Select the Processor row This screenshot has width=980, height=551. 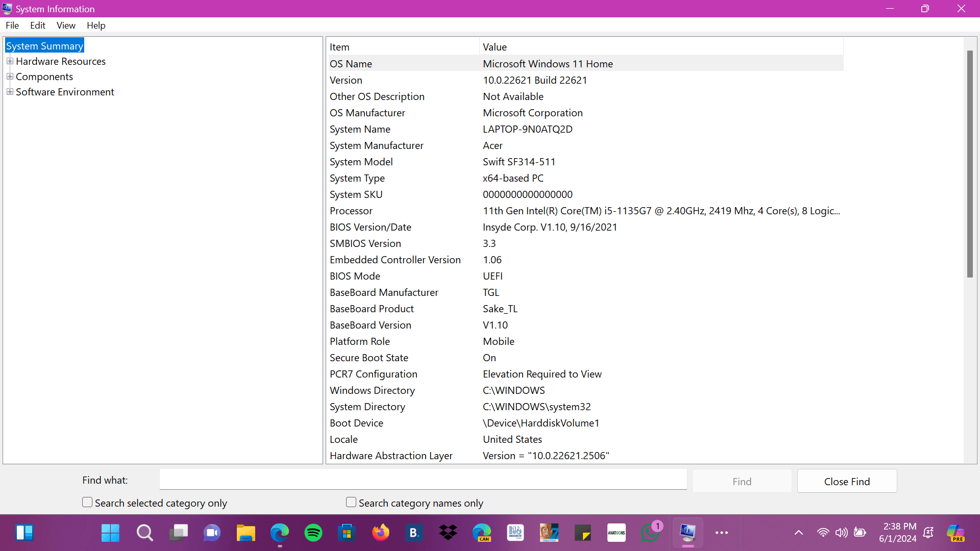click(585, 211)
